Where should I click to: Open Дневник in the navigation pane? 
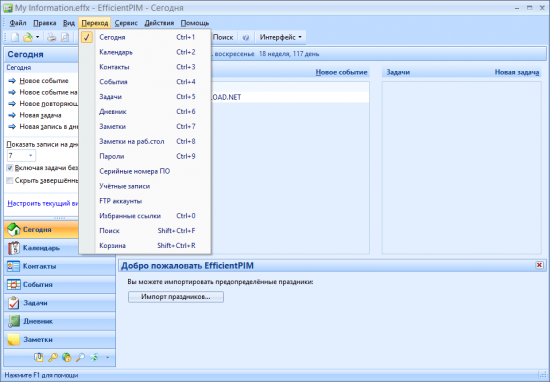click(x=60, y=321)
